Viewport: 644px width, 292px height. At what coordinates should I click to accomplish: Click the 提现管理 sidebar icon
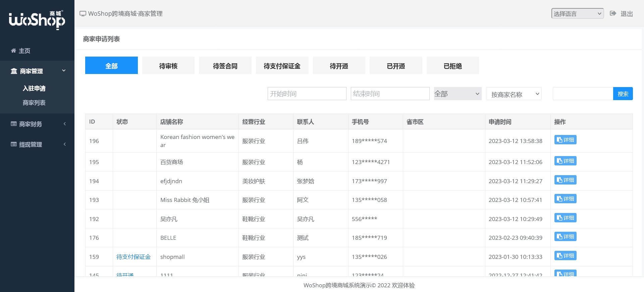coord(13,144)
